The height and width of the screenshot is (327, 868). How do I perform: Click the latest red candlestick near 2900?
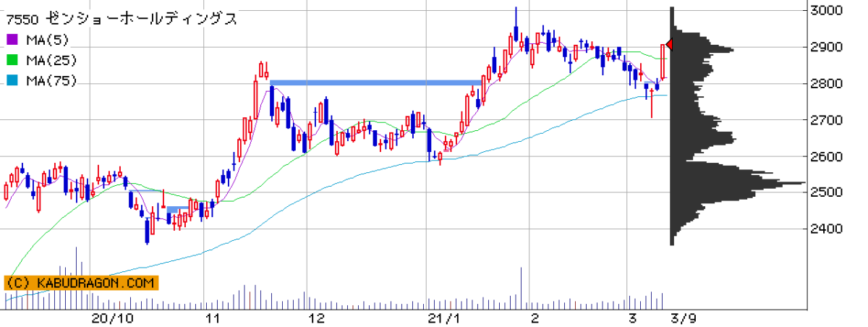(x=663, y=61)
